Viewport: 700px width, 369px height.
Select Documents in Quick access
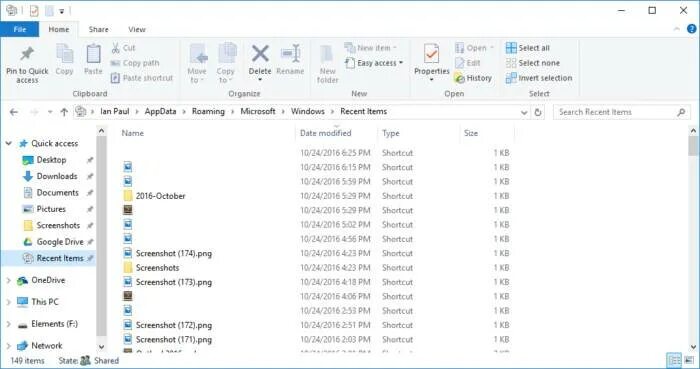pos(57,193)
